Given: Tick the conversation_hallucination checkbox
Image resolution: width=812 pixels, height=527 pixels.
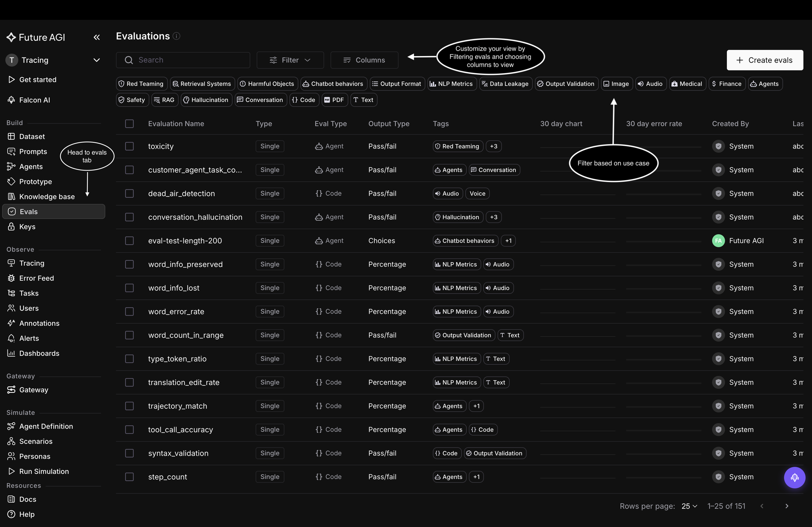Looking at the screenshot, I should click(129, 217).
